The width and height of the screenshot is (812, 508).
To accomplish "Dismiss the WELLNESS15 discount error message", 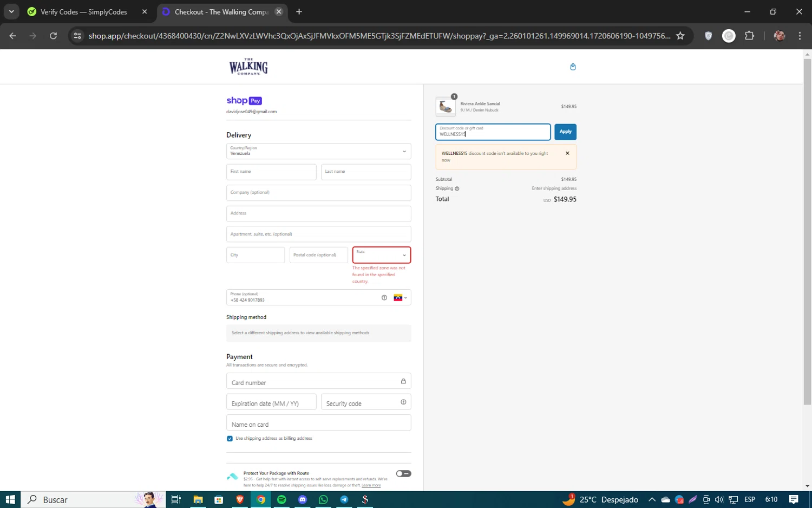I will pos(567,153).
